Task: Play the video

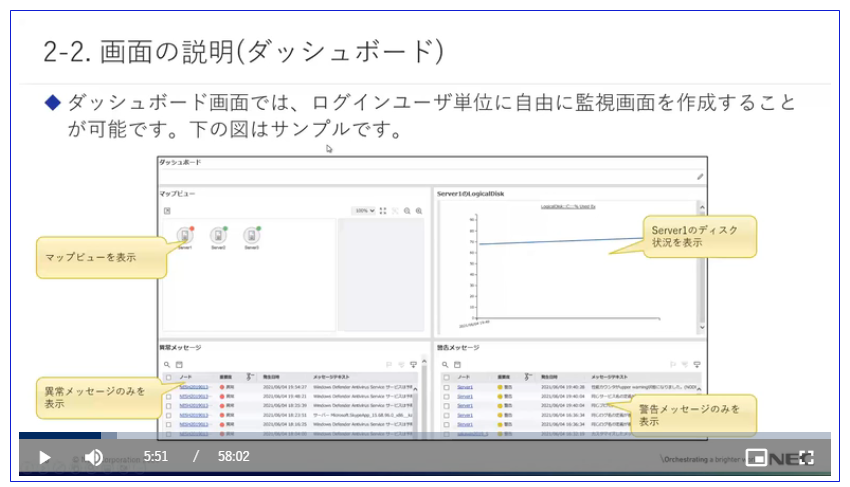Action: coord(44,457)
